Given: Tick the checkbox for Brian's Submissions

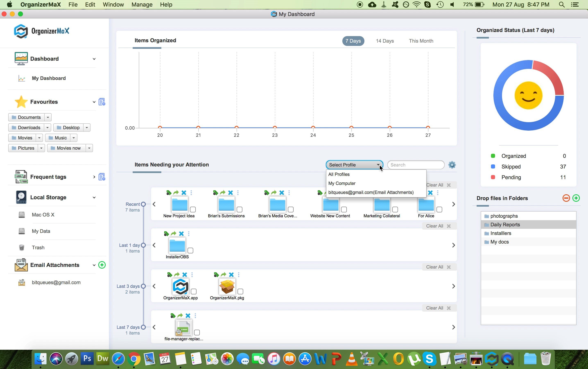Looking at the screenshot, I should [x=240, y=209].
